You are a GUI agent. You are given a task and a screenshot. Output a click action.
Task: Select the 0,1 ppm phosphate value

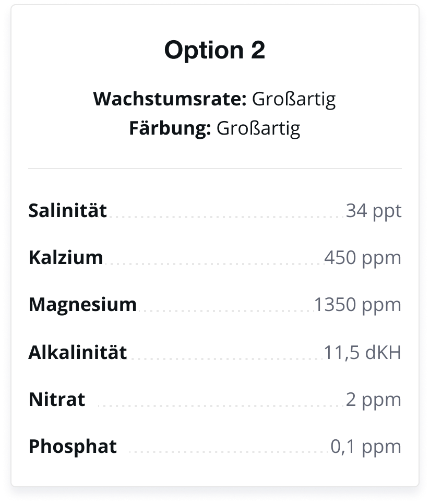pyautogui.click(x=366, y=448)
